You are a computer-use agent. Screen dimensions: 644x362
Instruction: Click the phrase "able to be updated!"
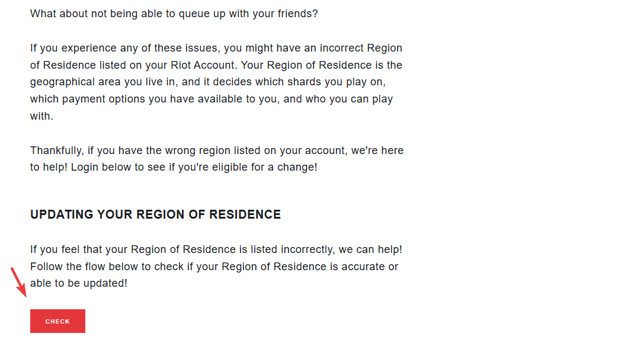point(78,283)
